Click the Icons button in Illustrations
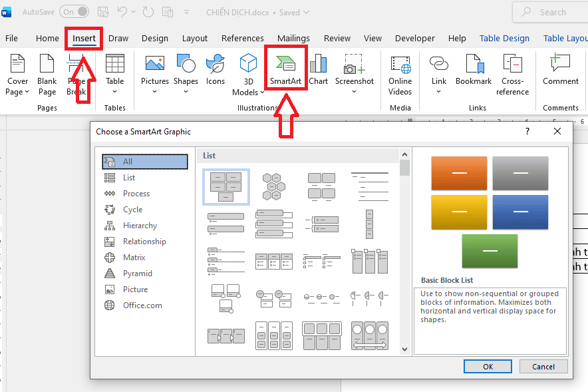Image resolution: width=588 pixels, height=392 pixels. [x=215, y=70]
